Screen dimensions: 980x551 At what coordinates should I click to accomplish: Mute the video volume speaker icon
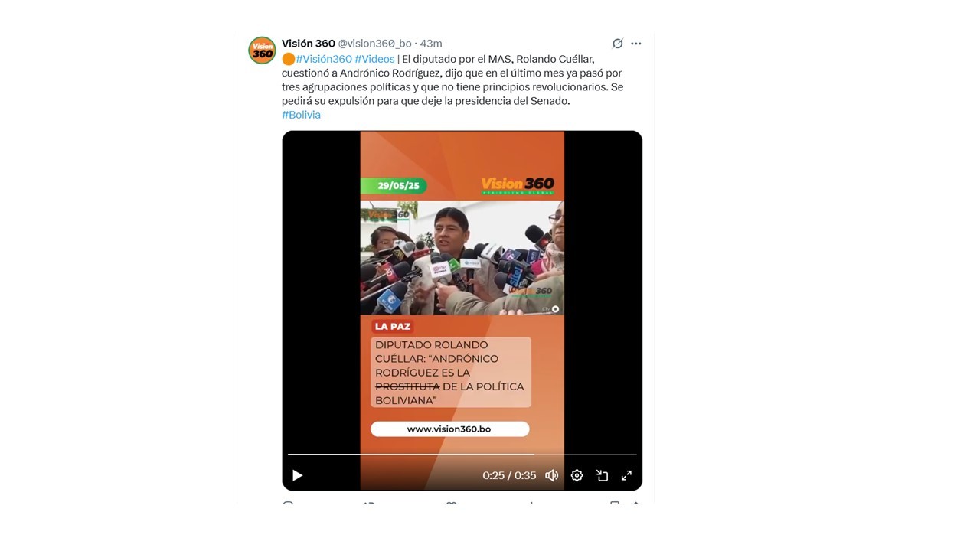pyautogui.click(x=551, y=475)
